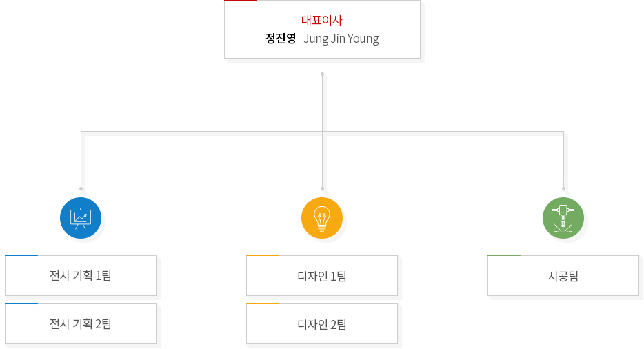This screenshot has height=349, width=644.
Task: Click the red 대표이사 title text
Action: pyautogui.click(x=322, y=20)
